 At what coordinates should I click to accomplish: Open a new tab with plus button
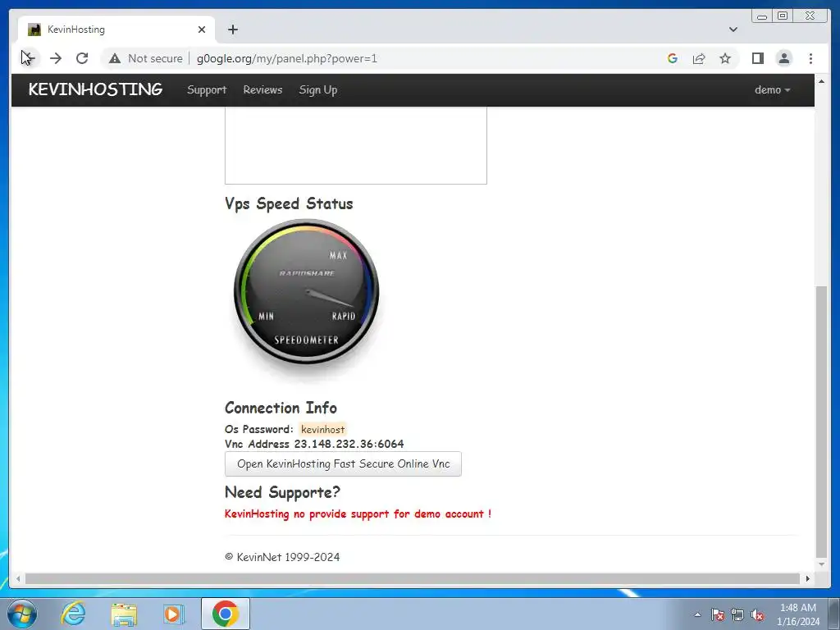[x=232, y=30]
